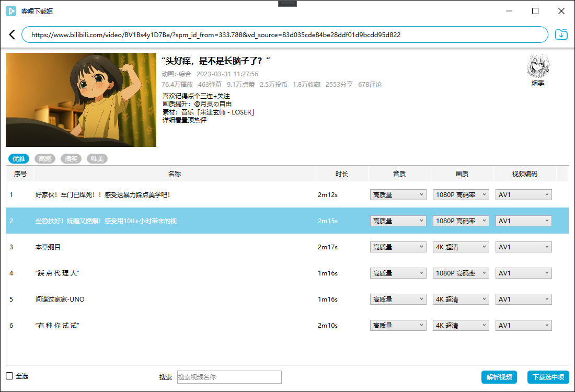Screen dimensions: 575x392
Task: Open the 音质 dropdown on the last row
Action: [x=398, y=325]
